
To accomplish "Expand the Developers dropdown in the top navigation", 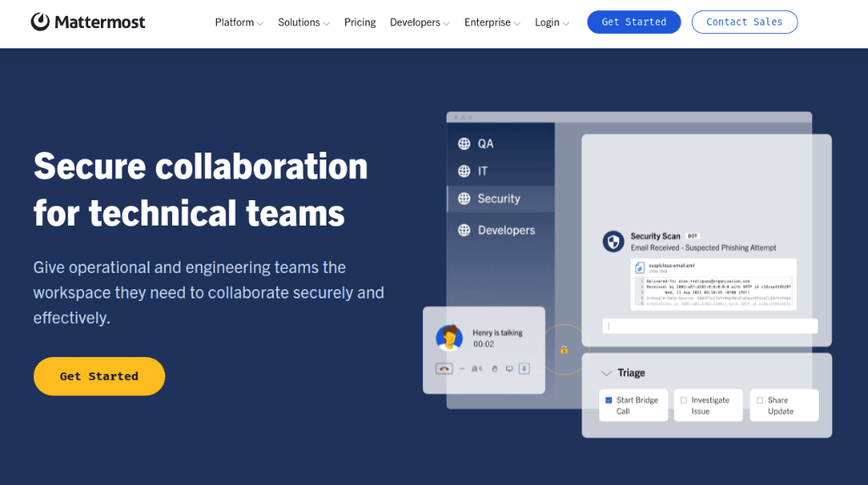I will [x=420, y=23].
